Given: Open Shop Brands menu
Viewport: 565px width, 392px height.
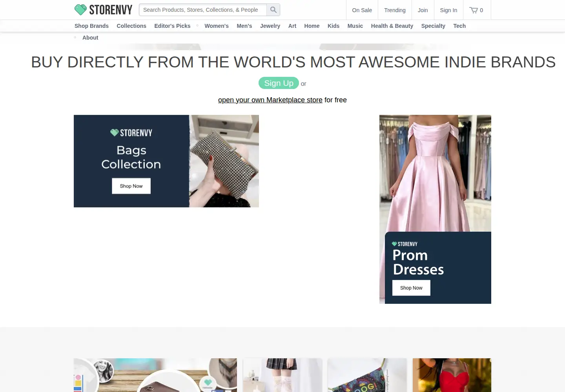Looking at the screenshot, I should [x=91, y=26].
